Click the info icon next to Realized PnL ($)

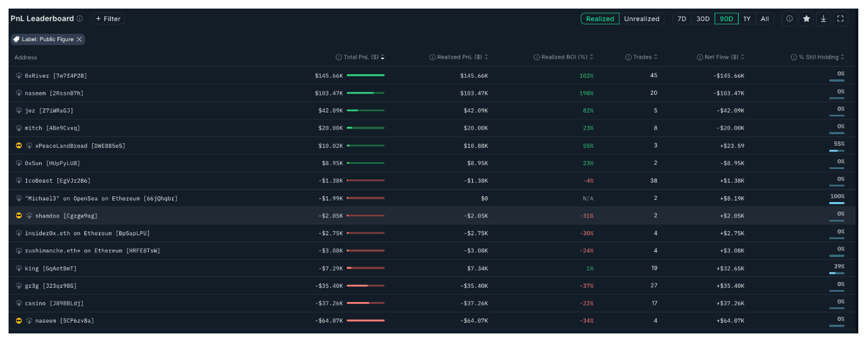point(432,57)
